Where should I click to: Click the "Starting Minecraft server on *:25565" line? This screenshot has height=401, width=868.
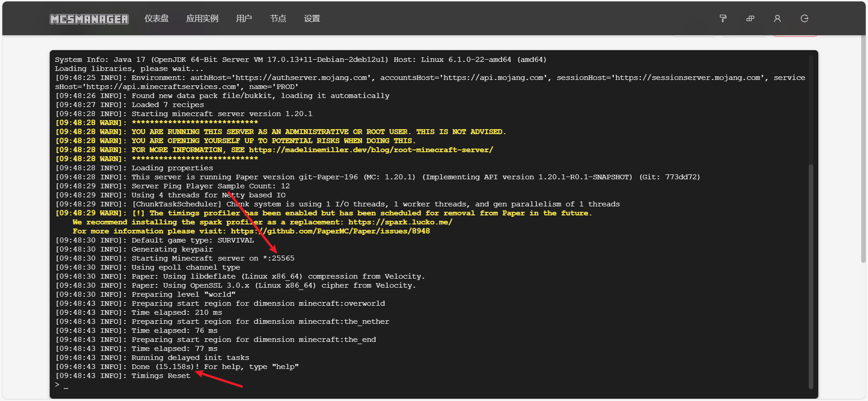(x=212, y=258)
